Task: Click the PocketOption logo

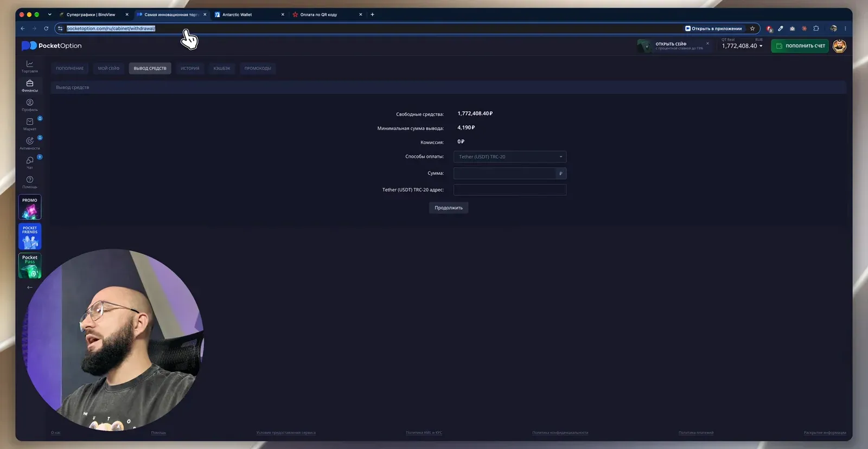Action: coord(52,46)
